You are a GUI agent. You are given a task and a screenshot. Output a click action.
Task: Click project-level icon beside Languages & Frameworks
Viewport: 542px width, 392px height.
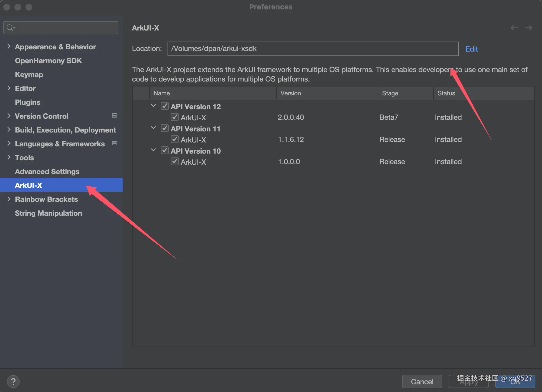click(114, 143)
